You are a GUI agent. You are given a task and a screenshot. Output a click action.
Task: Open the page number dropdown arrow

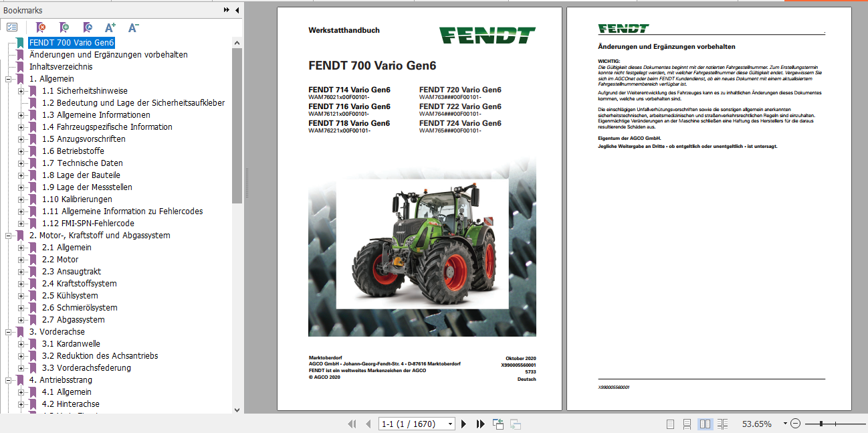(450, 424)
